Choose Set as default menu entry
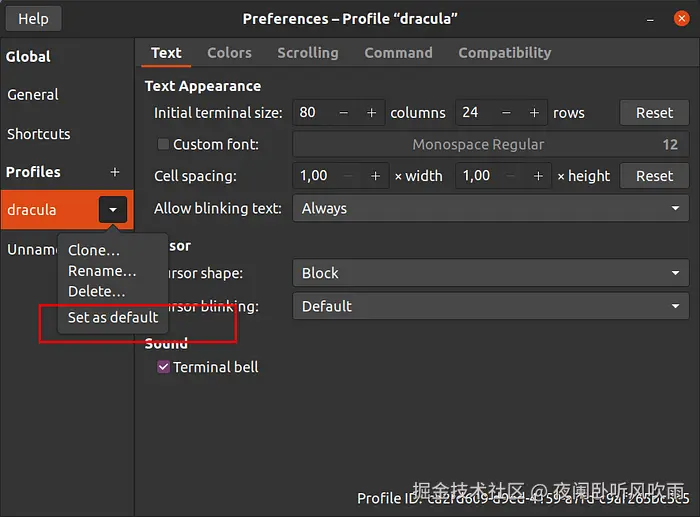This screenshot has height=517, width=700. coord(113,317)
